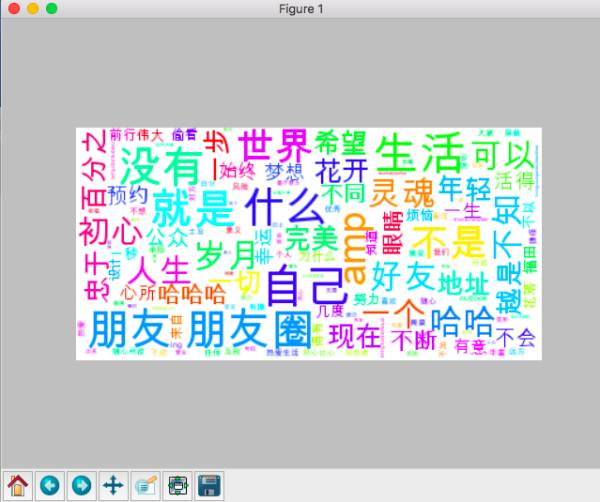The height and width of the screenshot is (502, 600).
Task: Click the orange word amp
Action: point(353,249)
